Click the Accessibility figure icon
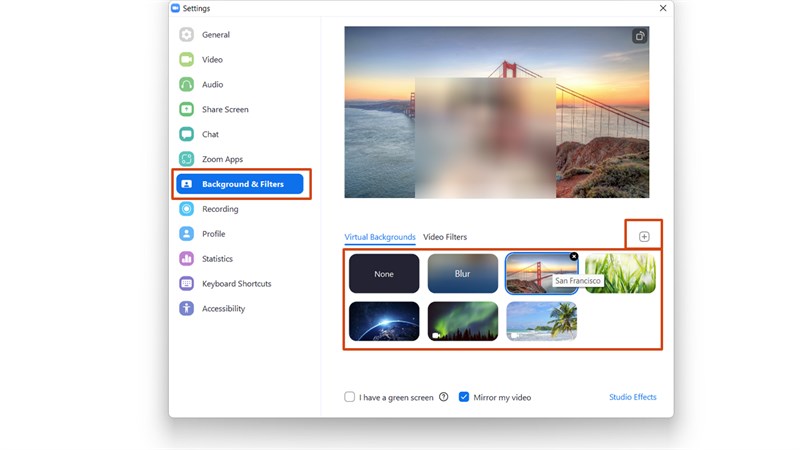This screenshot has width=800, height=450. pos(186,309)
